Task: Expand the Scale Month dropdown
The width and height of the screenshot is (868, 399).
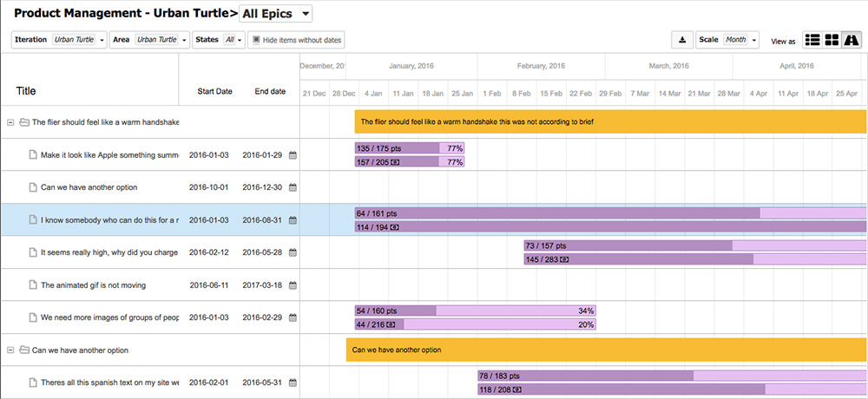Action: (727, 40)
